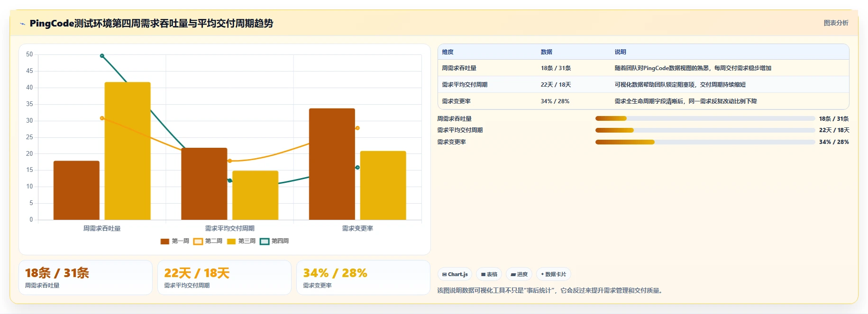Open the 22天 / 18天 summary card
This screenshot has height=314, width=868.
[x=224, y=278]
